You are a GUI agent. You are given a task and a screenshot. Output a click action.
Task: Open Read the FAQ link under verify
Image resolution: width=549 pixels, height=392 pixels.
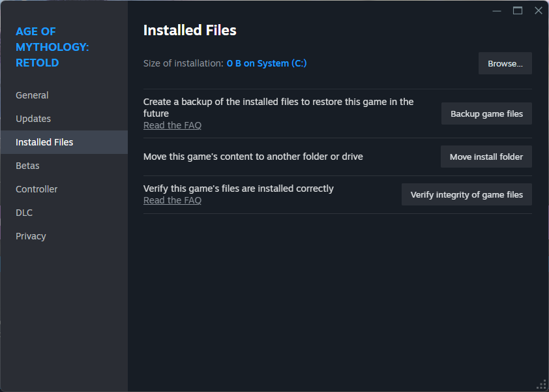coord(172,200)
